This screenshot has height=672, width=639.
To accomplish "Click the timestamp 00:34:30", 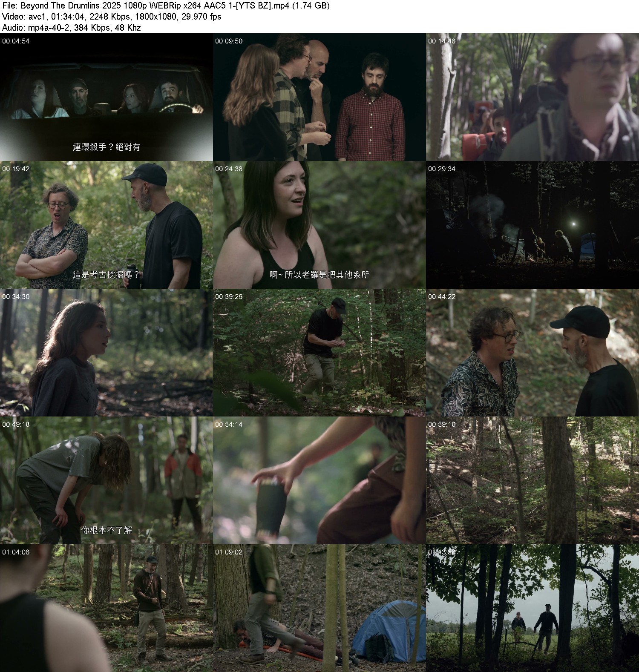I will pyautogui.click(x=16, y=297).
